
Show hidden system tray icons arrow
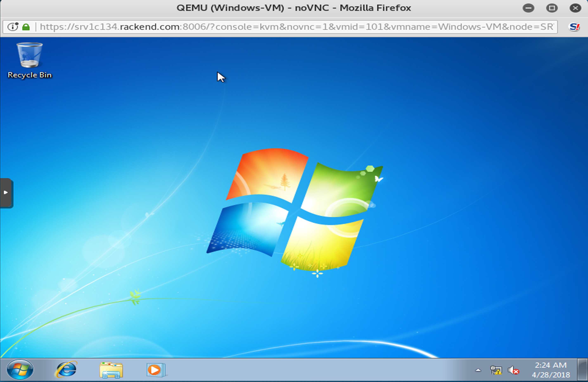click(478, 370)
